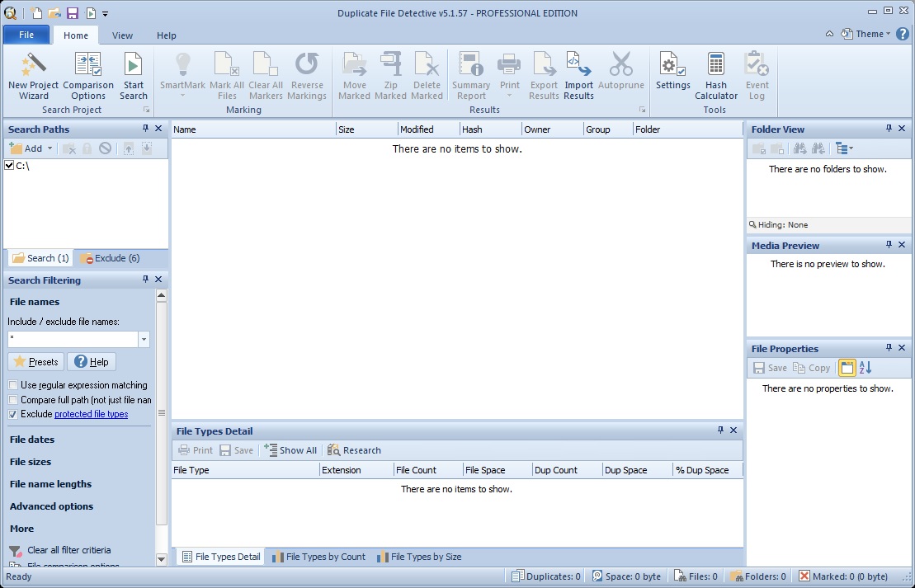The width and height of the screenshot is (915, 588).
Task: Switch to File Types by Count tab
Action: (x=319, y=557)
